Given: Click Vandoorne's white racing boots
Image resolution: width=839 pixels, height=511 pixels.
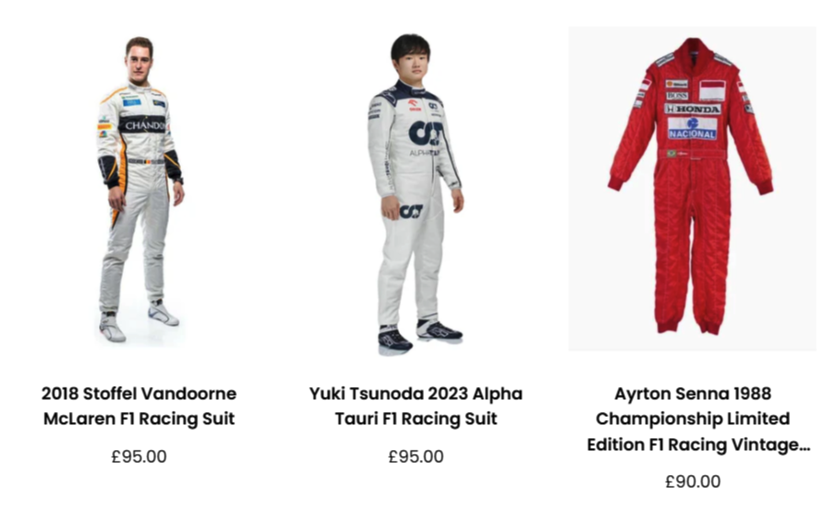Looking at the screenshot, I should click(x=139, y=322).
